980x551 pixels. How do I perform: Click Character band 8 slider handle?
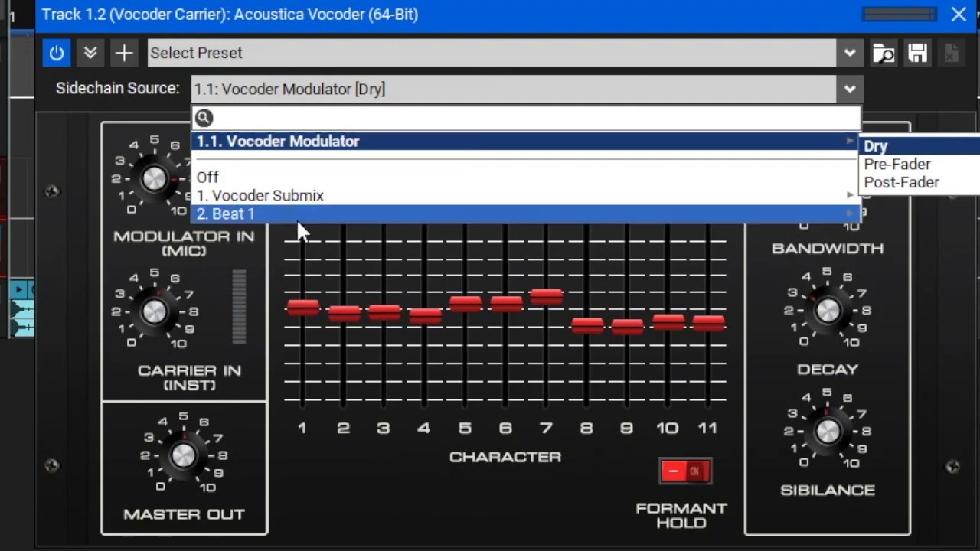tap(587, 325)
